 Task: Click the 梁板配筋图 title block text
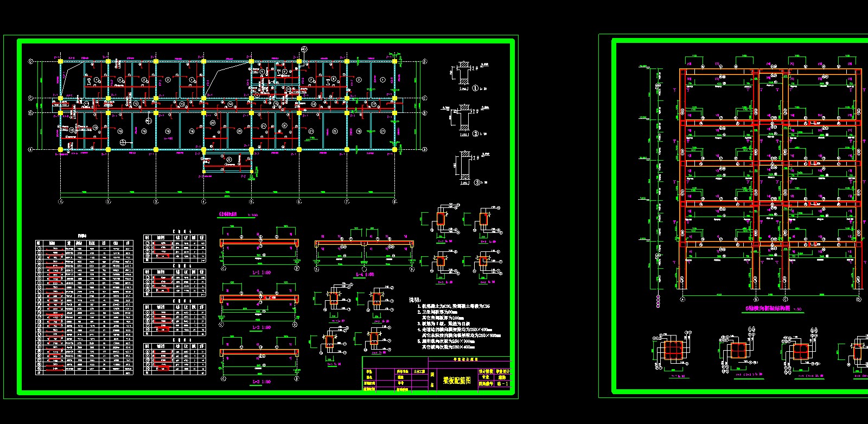[x=457, y=381]
